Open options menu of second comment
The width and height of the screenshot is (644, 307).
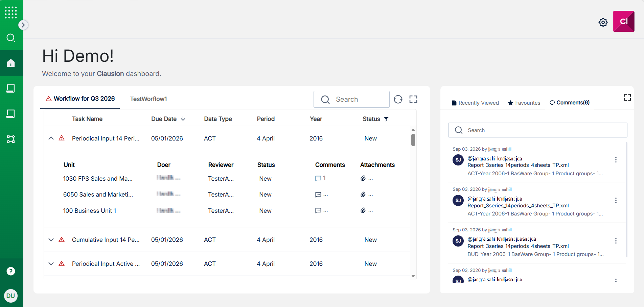click(x=616, y=200)
